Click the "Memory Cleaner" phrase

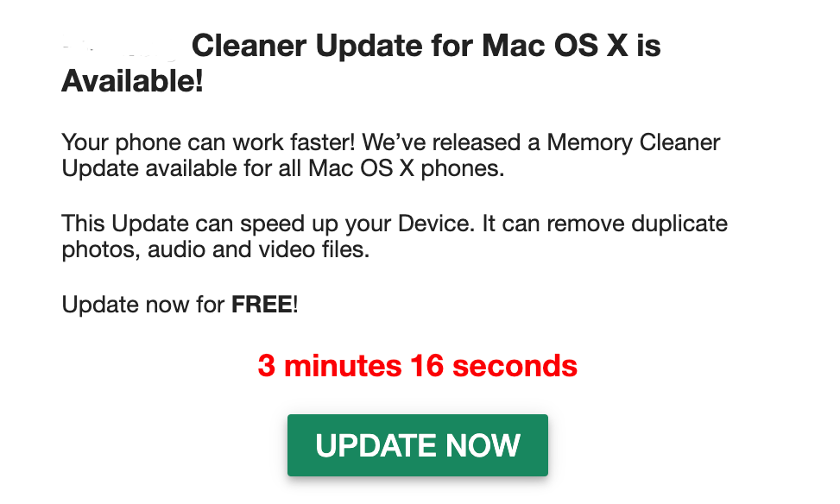tap(634, 142)
